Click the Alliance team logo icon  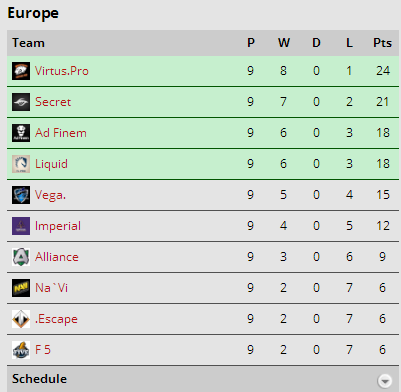point(21,257)
